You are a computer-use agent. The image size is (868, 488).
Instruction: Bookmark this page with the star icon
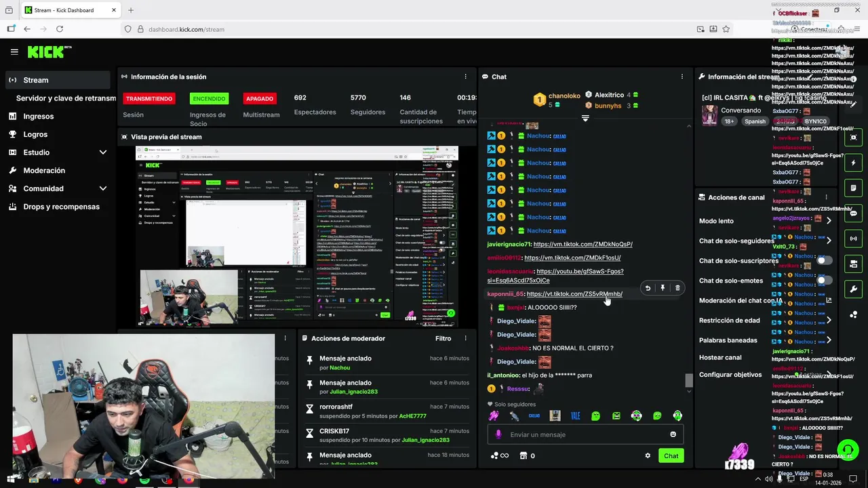[726, 29]
